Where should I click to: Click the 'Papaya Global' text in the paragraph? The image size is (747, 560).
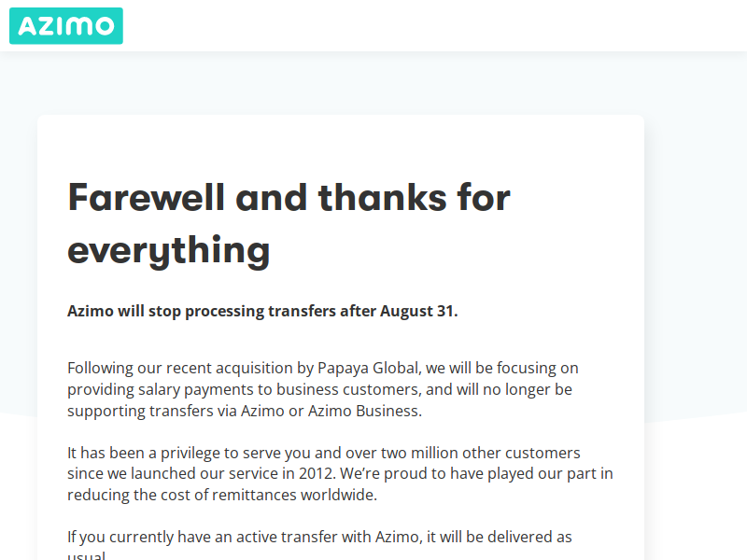368,368
